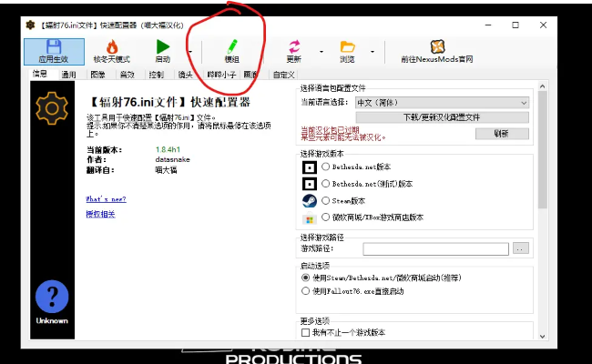This screenshot has height=364, width=592.
Task: Click the translator name 喵大福
Action: (x=166, y=170)
